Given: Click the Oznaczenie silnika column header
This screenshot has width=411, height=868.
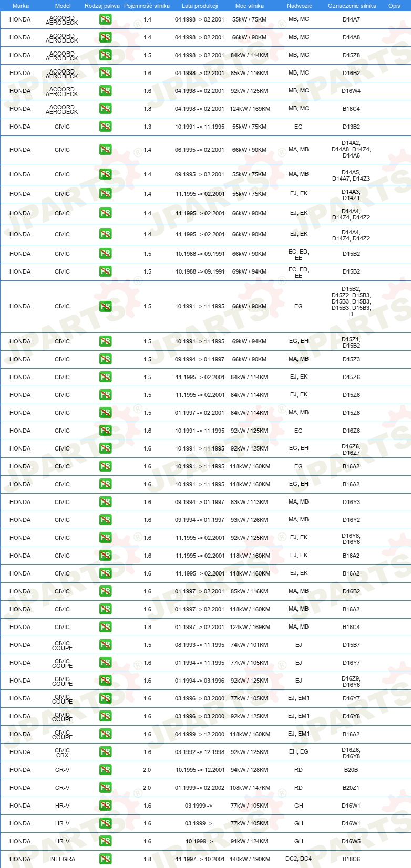Looking at the screenshot, I should (352, 6).
